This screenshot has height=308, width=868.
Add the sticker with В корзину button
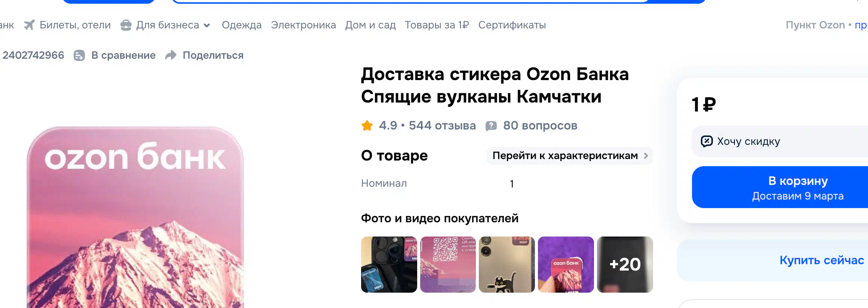(x=798, y=187)
